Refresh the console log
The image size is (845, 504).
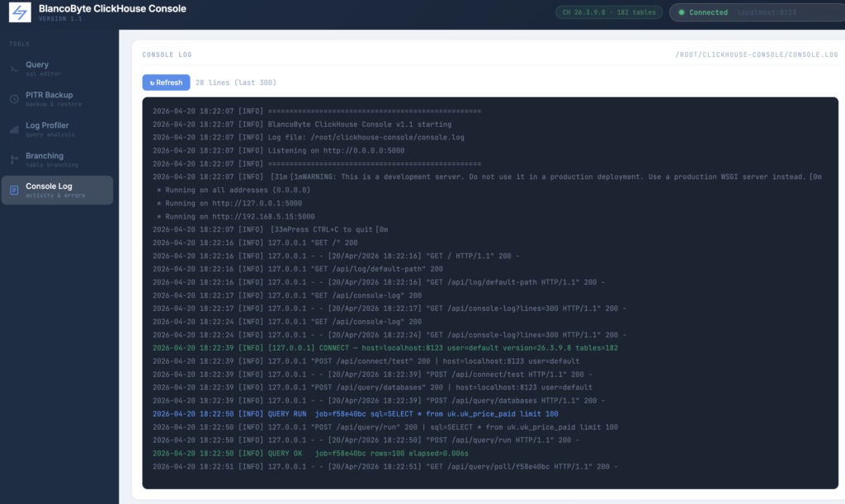[166, 82]
